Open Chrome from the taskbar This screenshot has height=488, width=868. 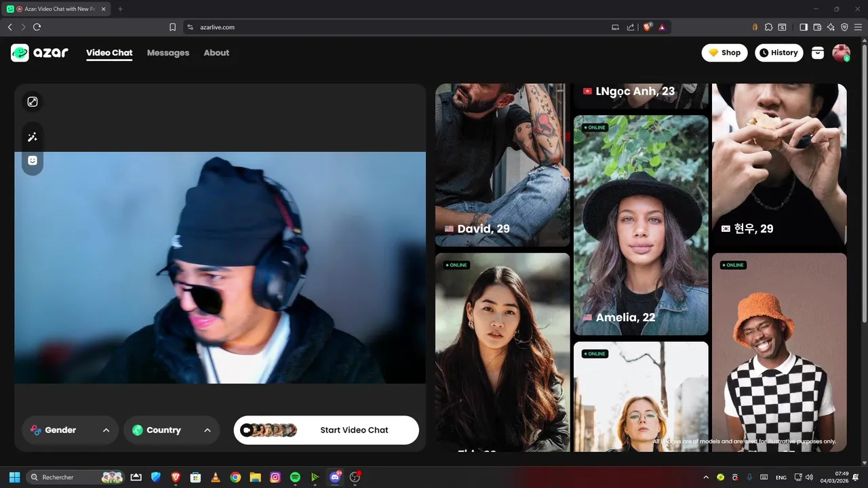point(235,477)
